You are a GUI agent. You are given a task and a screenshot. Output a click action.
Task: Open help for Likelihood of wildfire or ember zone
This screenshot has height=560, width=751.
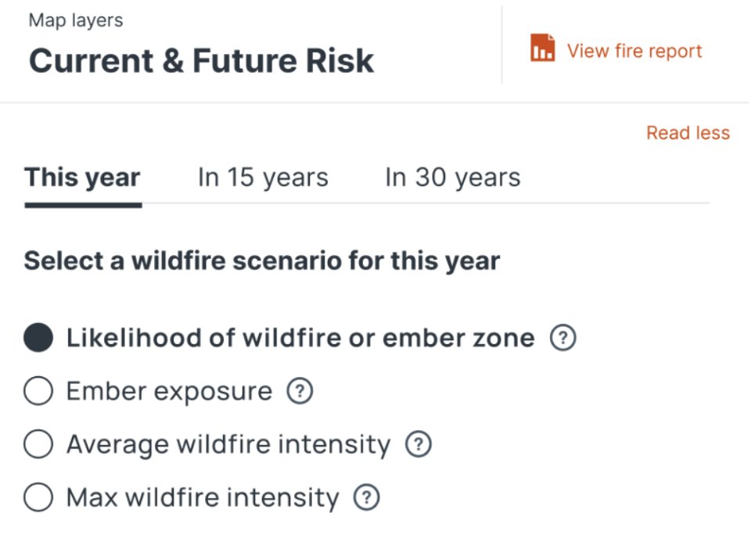[562, 338]
